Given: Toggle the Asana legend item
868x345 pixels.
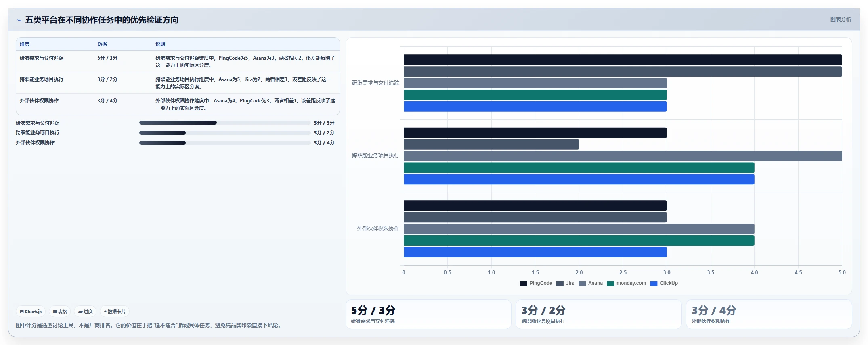Looking at the screenshot, I should pyautogui.click(x=590, y=283).
